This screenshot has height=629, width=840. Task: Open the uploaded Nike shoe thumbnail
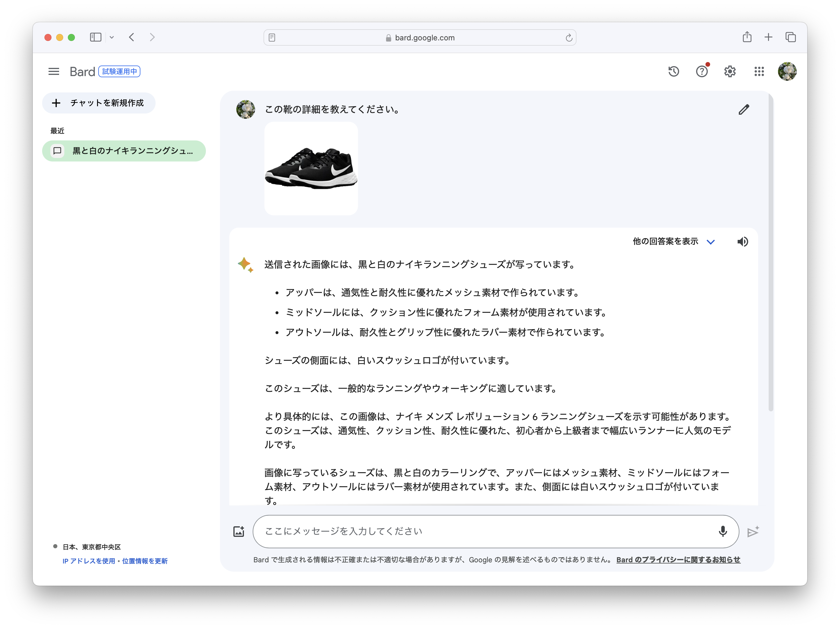tap(311, 169)
